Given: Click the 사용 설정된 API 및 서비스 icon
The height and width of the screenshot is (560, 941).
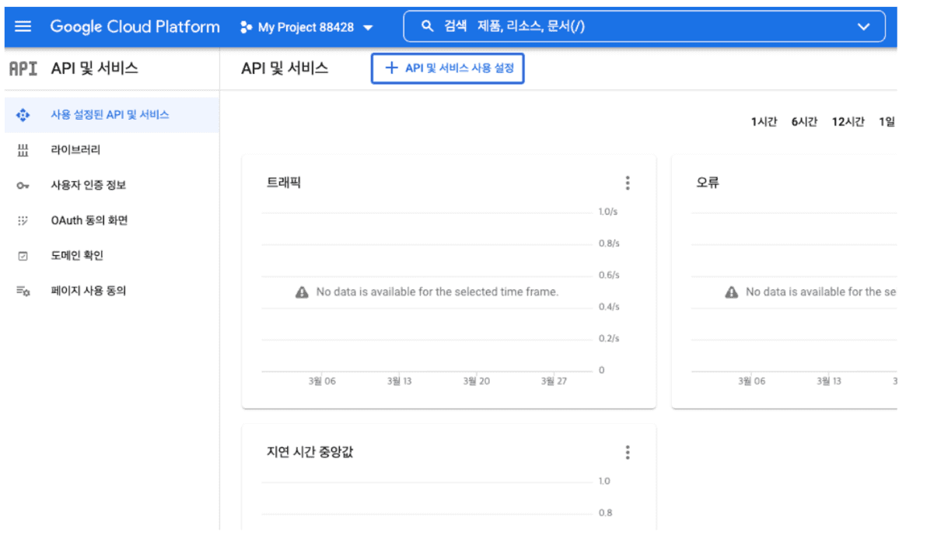Looking at the screenshot, I should (23, 115).
